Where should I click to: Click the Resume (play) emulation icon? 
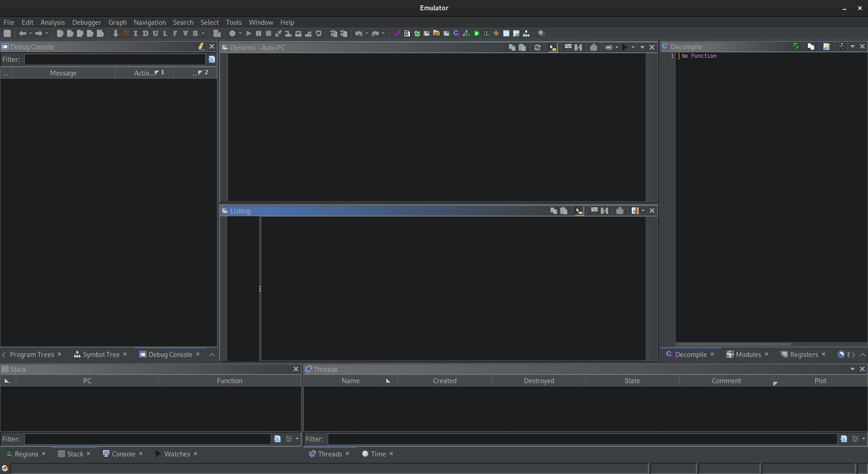248,34
